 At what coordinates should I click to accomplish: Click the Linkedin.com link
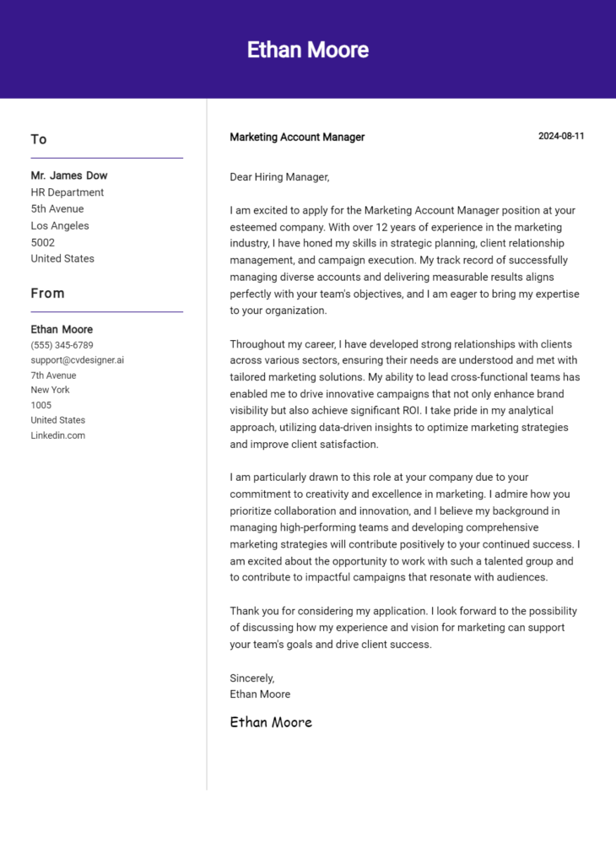[58, 435]
